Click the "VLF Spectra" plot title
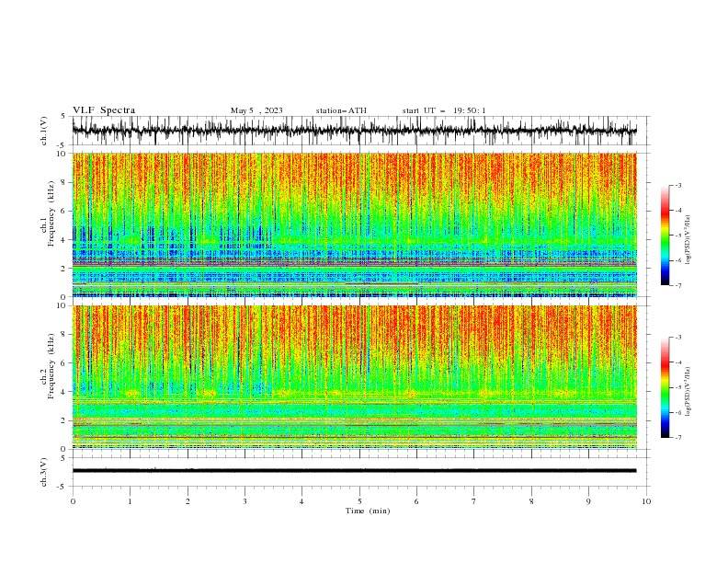This screenshot has width=728, height=563. pos(104,110)
